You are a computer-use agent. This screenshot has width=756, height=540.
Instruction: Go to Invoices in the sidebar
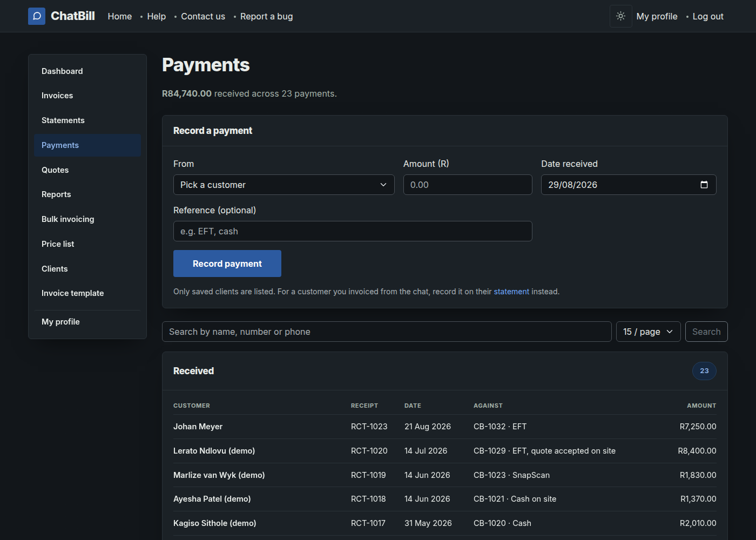[87, 96]
